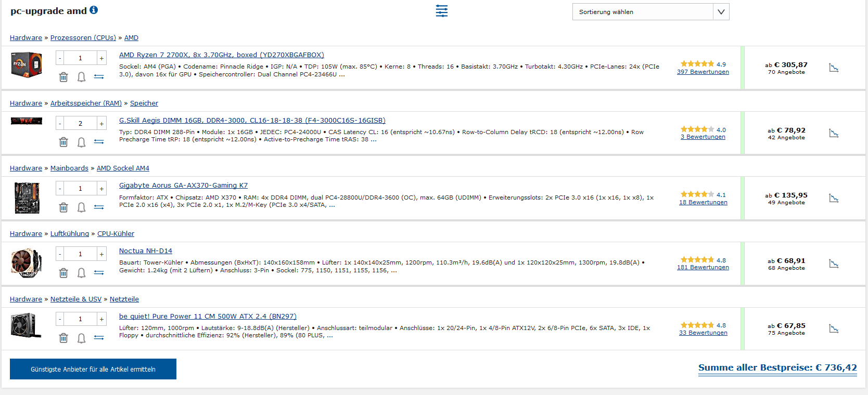Delete AMD Ryzen 7 2700X from list
868x395 pixels.
pos(63,77)
